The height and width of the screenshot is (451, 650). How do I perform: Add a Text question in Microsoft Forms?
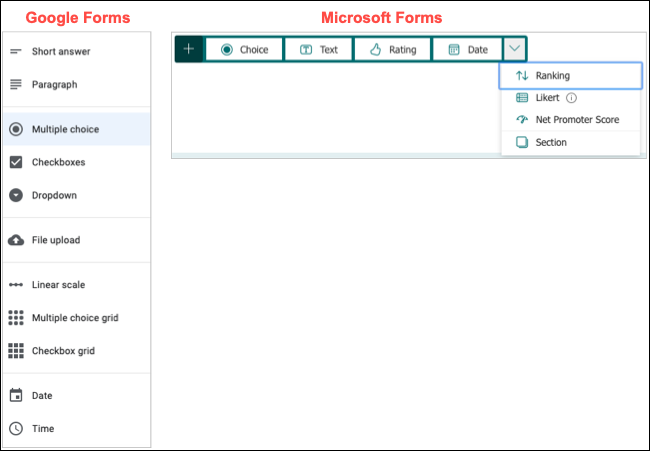318,49
